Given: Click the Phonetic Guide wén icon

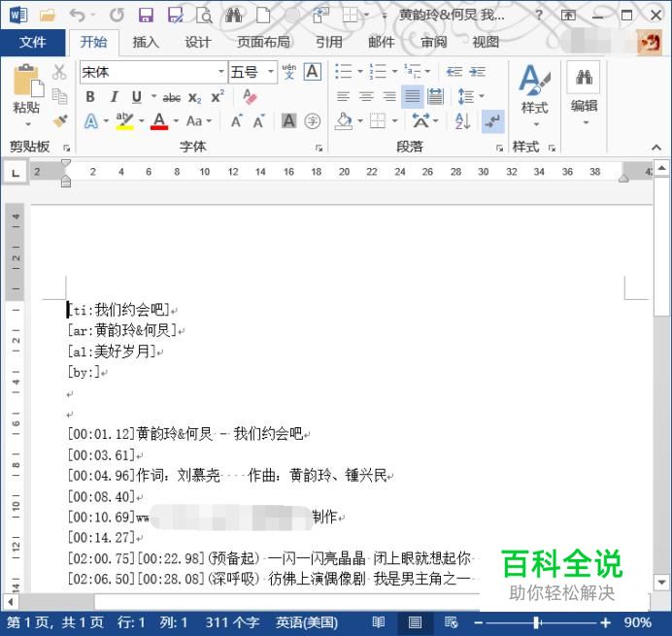Looking at the screenshot, I should (x=288, y=72).
